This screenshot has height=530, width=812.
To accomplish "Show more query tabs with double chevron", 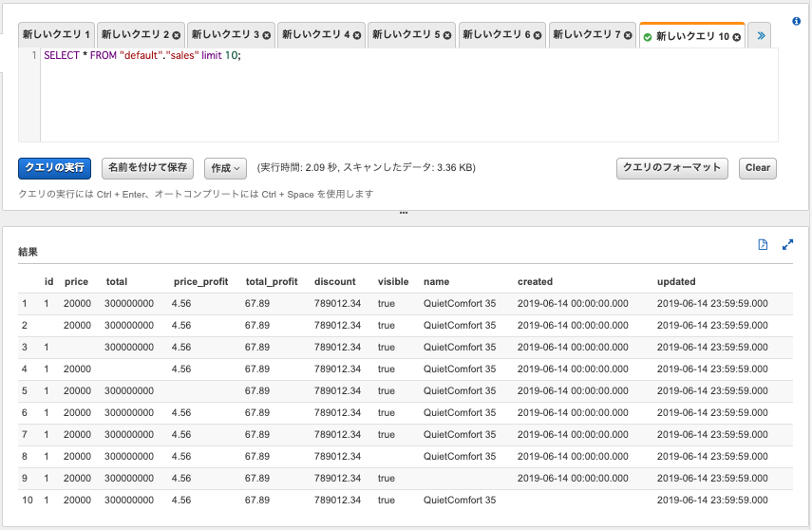I will [760, 35].
